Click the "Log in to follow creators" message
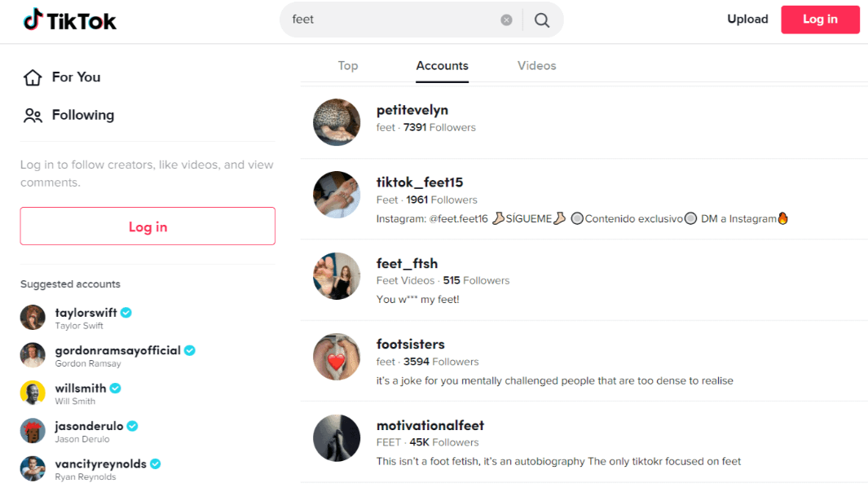This screenshot has width=868, height=492. [147, 174]
